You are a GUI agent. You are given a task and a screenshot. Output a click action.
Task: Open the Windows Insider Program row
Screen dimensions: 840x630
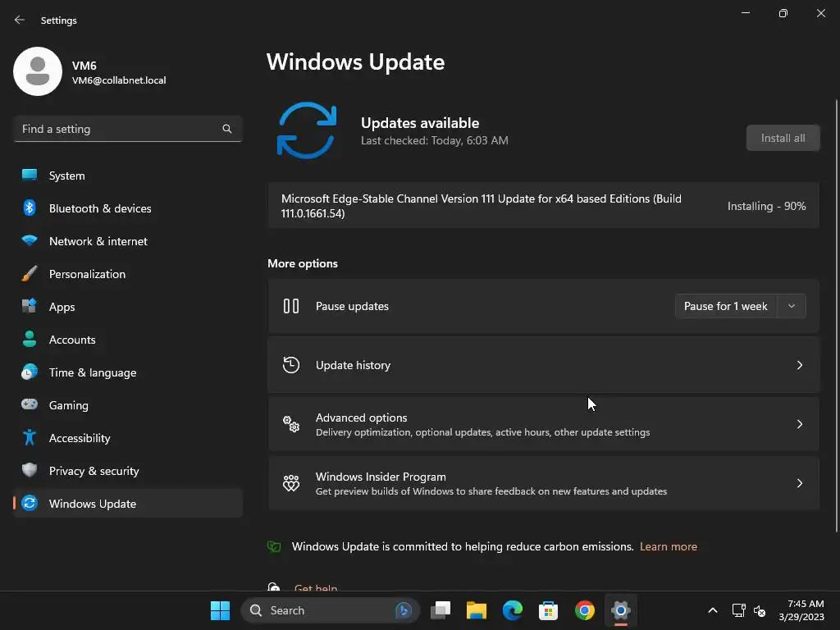pyautogui.click(x=543, y=482)
